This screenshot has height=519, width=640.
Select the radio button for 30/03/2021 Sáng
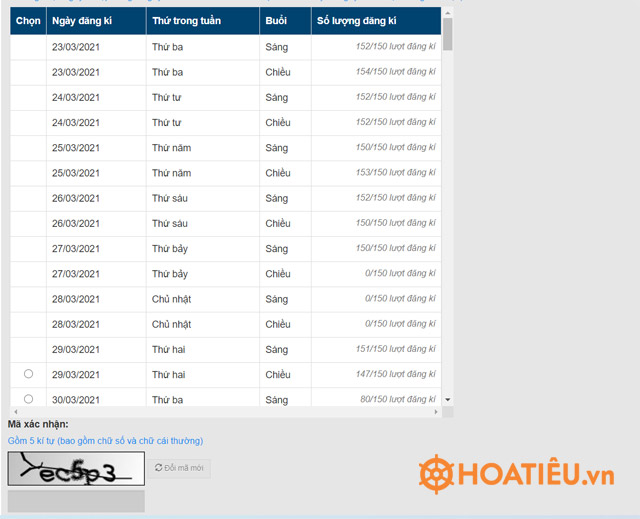[x=28, y=399]
